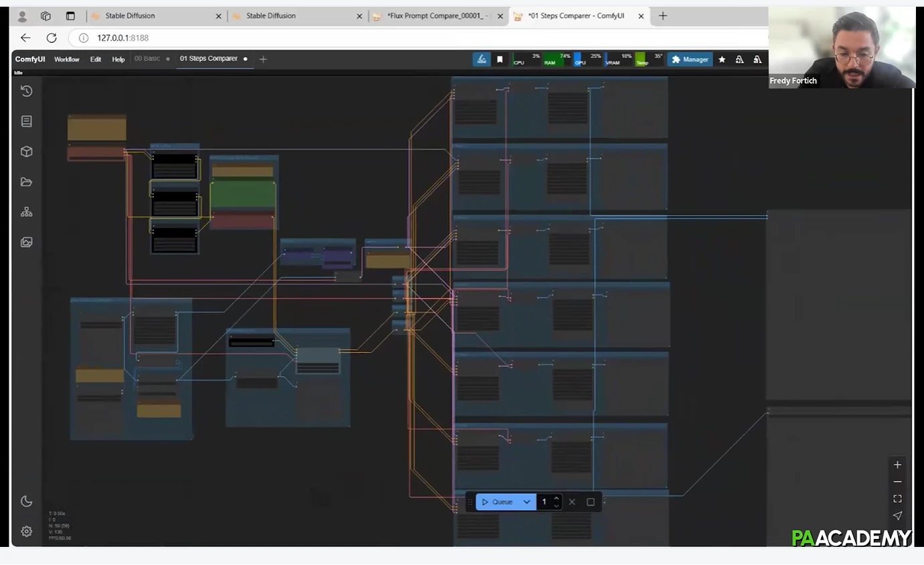This screenshot has height=565, width=924.
Task: Add a new workflow tab with plus
Action: (263, 60)
